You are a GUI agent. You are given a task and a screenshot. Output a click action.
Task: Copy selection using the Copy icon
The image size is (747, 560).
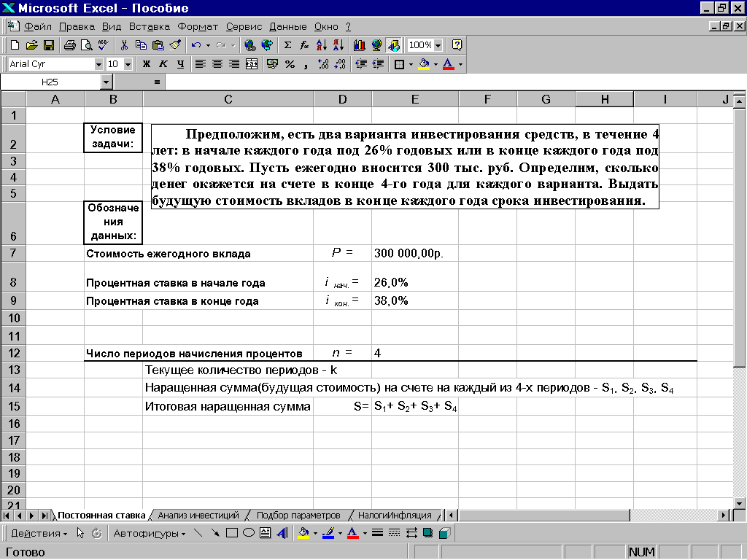pyautogui.click(x=141, y=45)
